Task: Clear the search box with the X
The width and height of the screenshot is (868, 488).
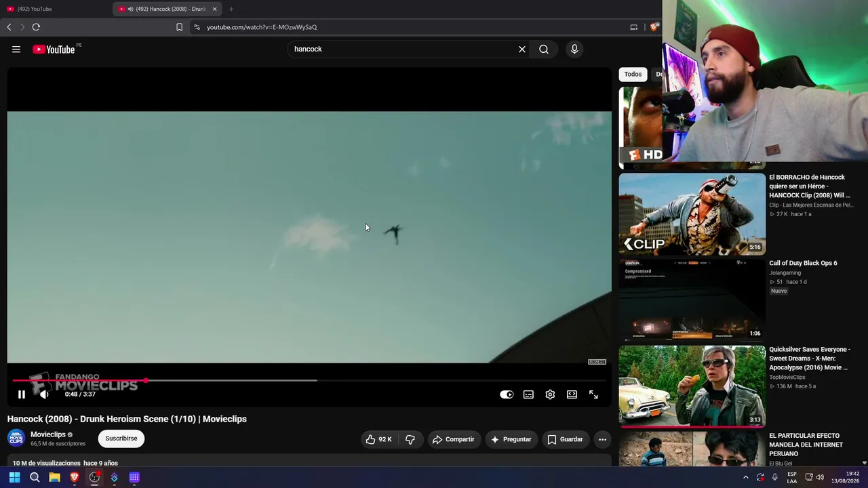Action: (x=522, y=49)
